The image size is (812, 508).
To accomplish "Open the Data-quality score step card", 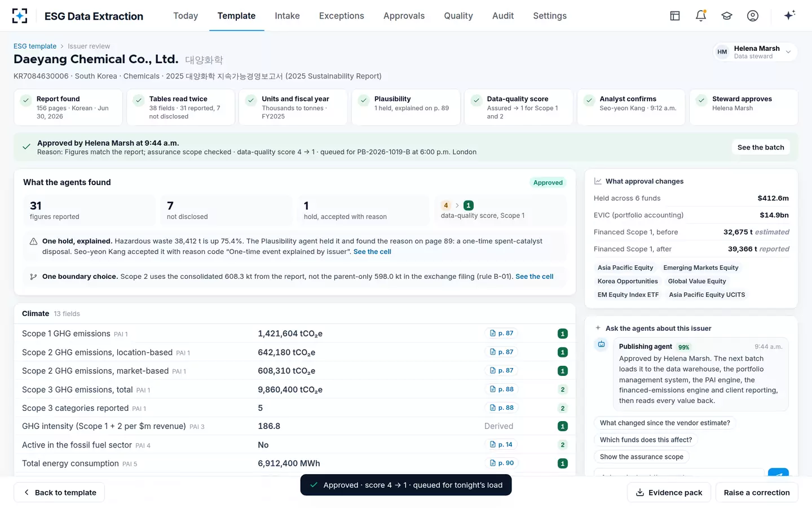I will point(518,107).
